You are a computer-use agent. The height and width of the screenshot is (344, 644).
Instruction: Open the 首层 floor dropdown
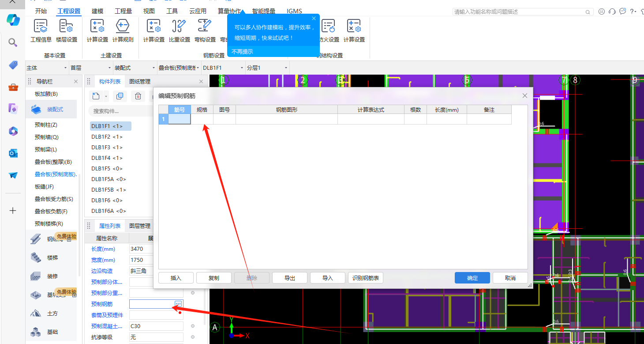[x=91, y=68]
